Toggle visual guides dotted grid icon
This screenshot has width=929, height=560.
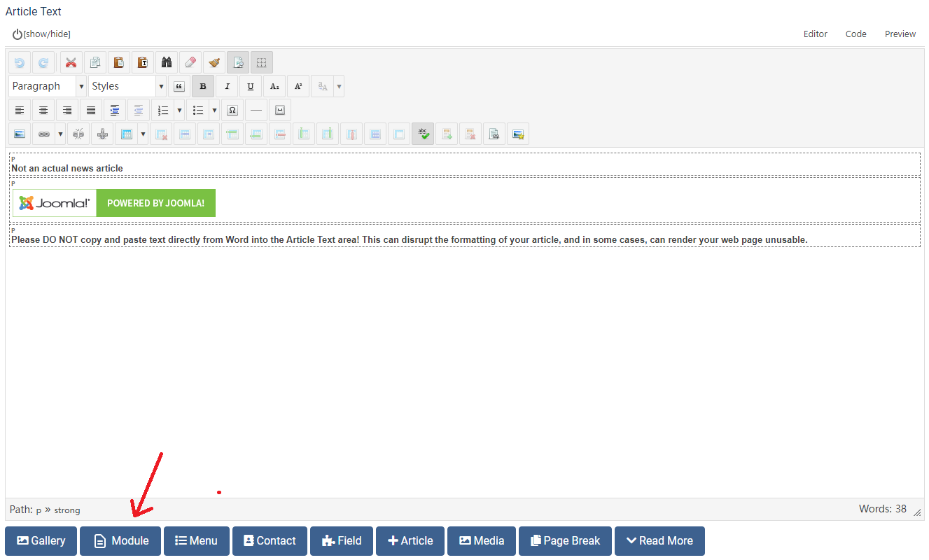261,63
